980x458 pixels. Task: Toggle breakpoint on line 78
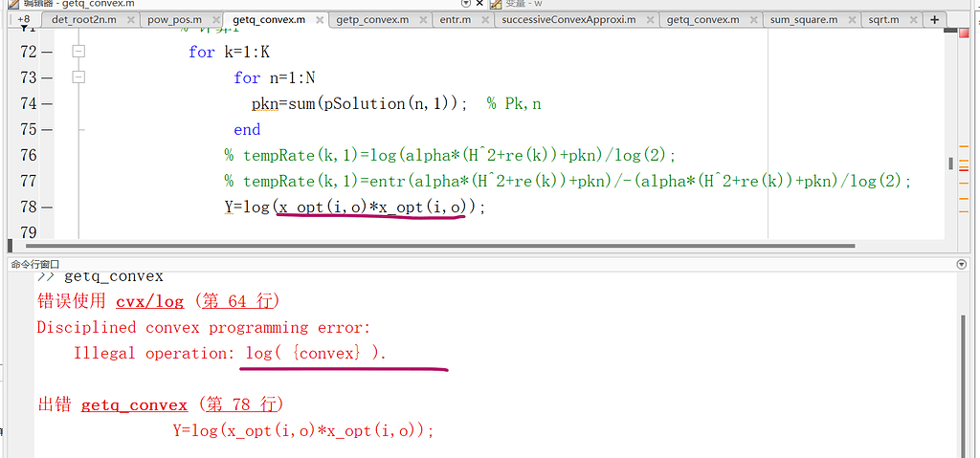point(47,207)
